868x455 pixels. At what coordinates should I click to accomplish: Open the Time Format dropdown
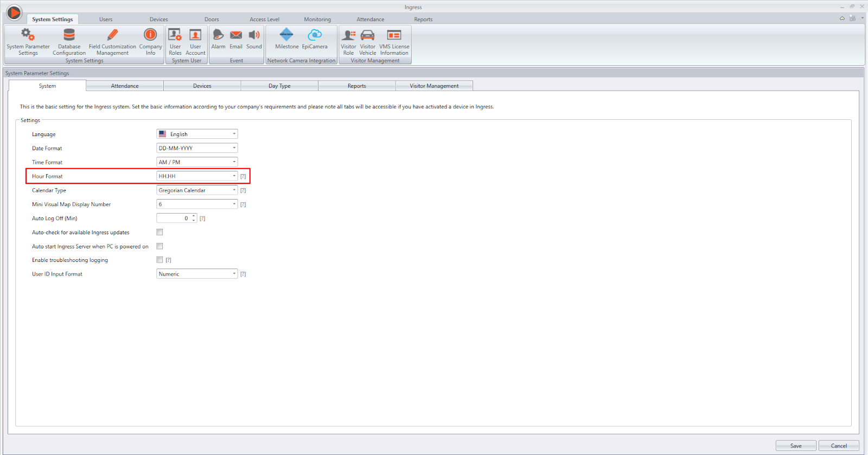(197, 162)
